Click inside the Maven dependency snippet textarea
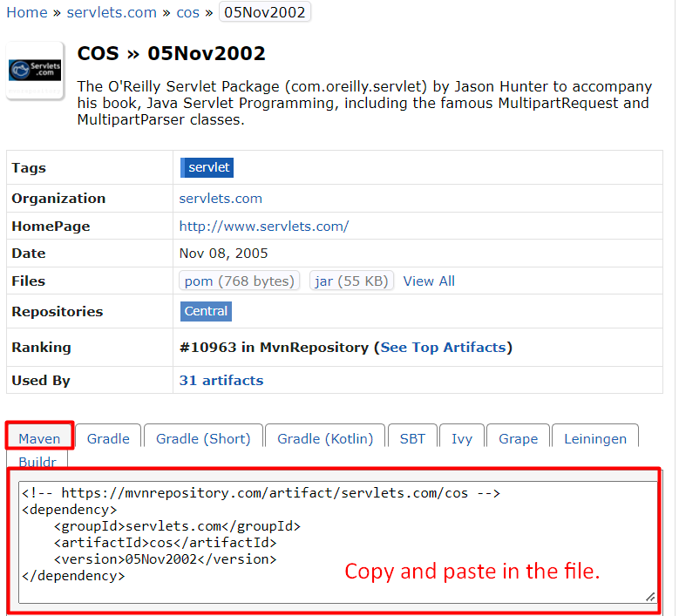Viewport: 679px width, 616px height. pyautogui.click(x=338, y=542)
